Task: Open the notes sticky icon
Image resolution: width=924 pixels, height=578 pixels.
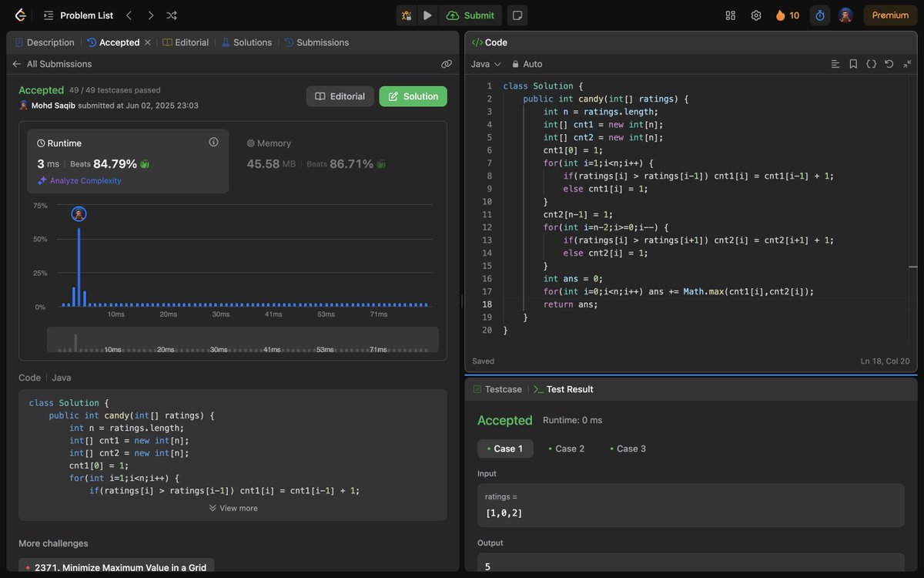Action: [517, 15]
